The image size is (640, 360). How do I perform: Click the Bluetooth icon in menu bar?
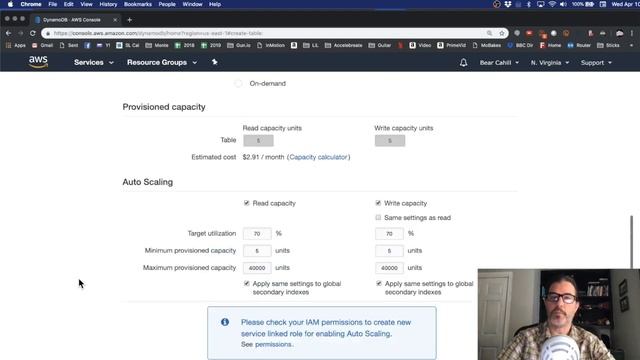click(x=529, y=4)
